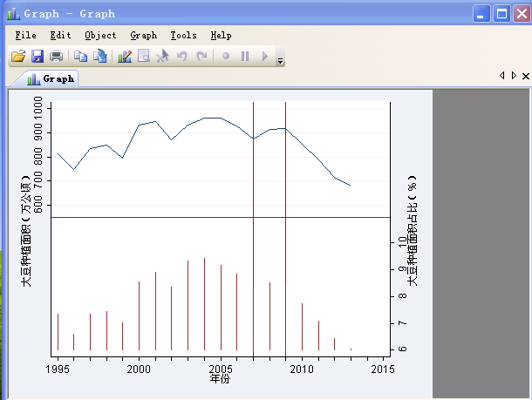
Task: Open the Object menu
Action: pos(100,36)
